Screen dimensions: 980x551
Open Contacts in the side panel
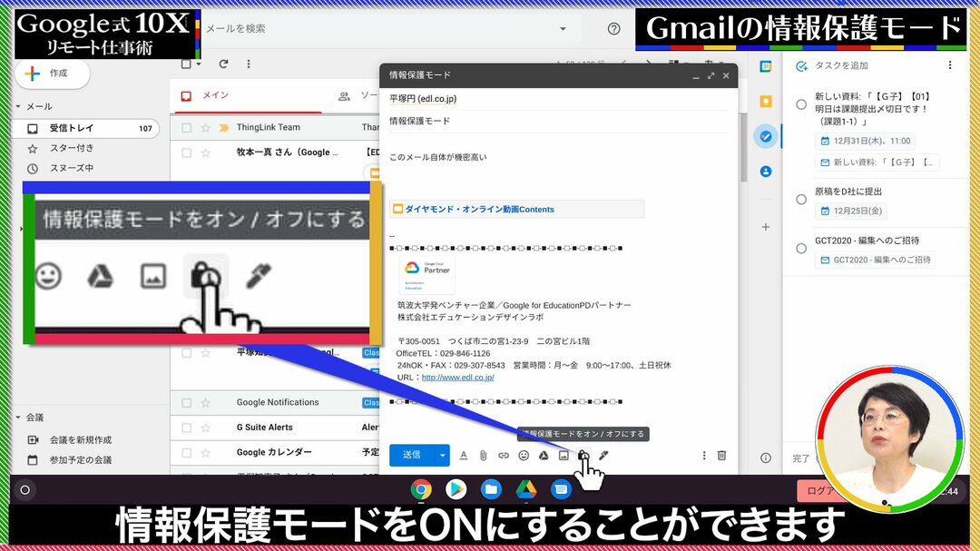766,172
